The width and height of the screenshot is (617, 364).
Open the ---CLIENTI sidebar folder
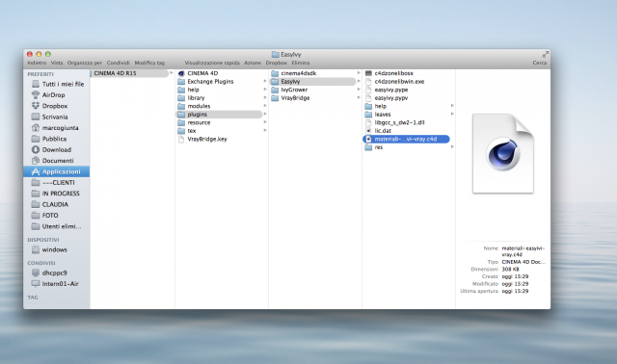click(53, 183)
